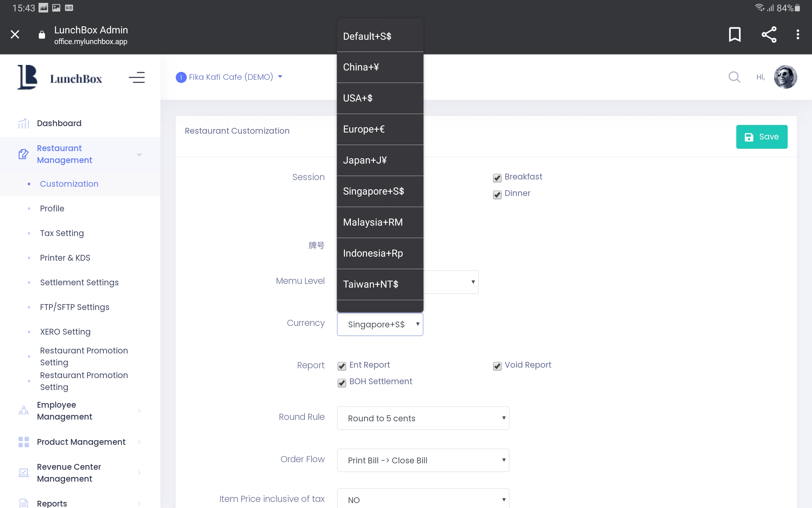
Task: Toggle the hamburger sidebar menu icon
Action: (137, 78)
